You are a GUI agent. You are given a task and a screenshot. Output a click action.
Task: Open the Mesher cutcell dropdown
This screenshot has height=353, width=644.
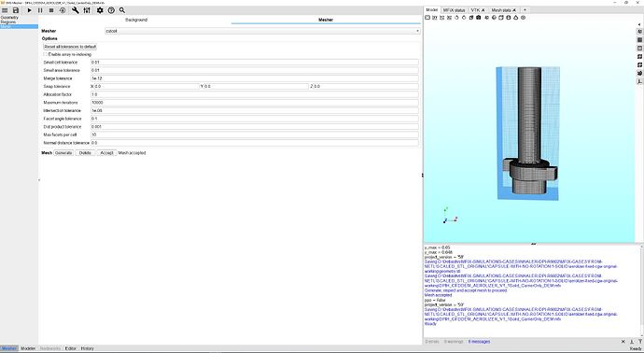[x=262, y=31]
